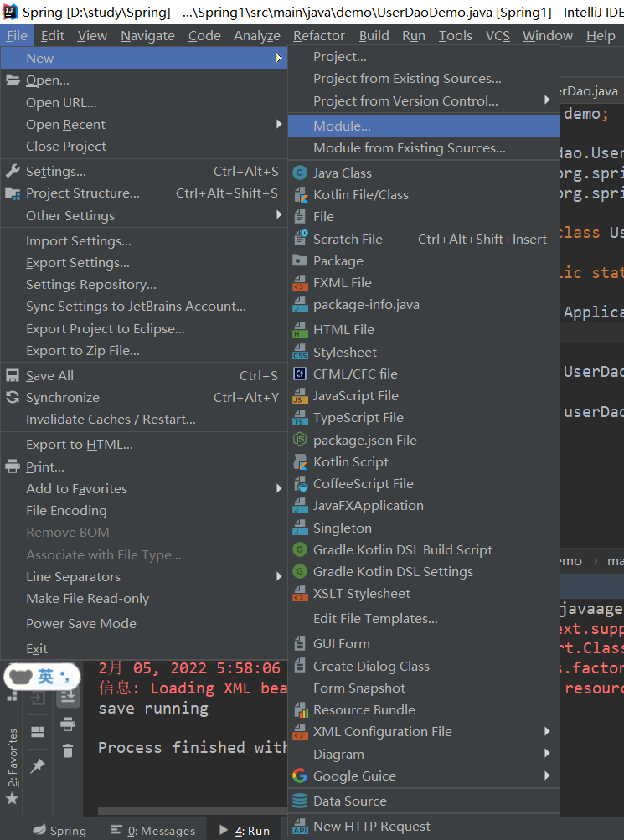Select Settings... in File menu

pyautogui.click(x=143, y=172)
